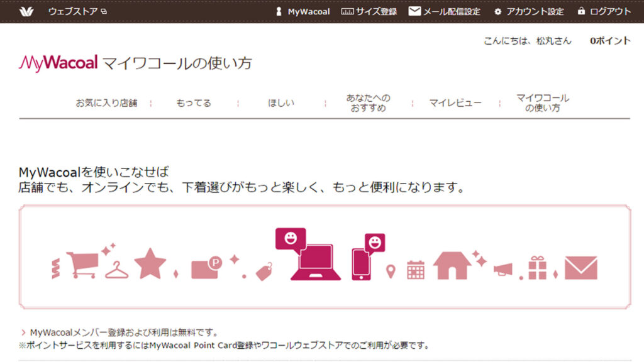This screenshot has width=644, height=362.
Task: Click the gift box icon in banner
Action: [537, 268]
